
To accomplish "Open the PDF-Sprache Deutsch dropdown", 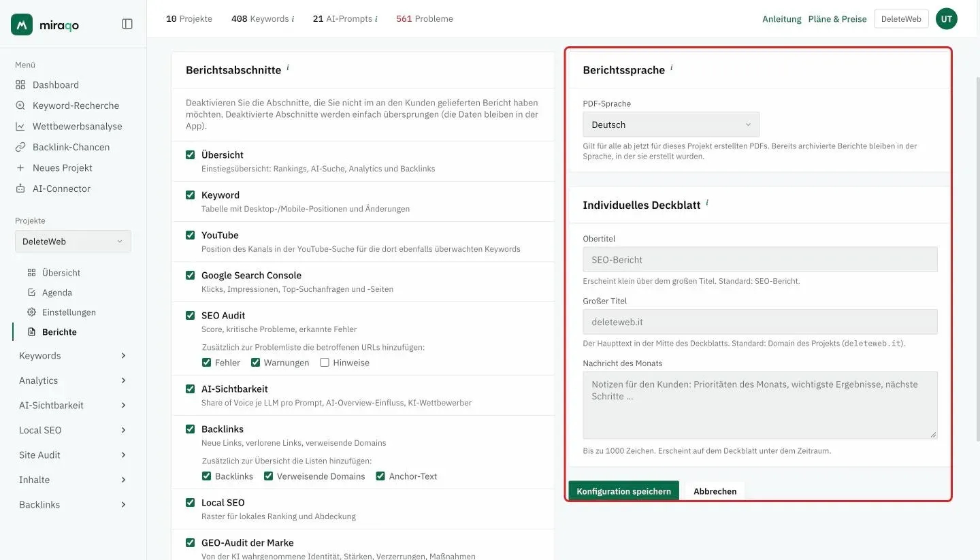I will pos(671,125).
